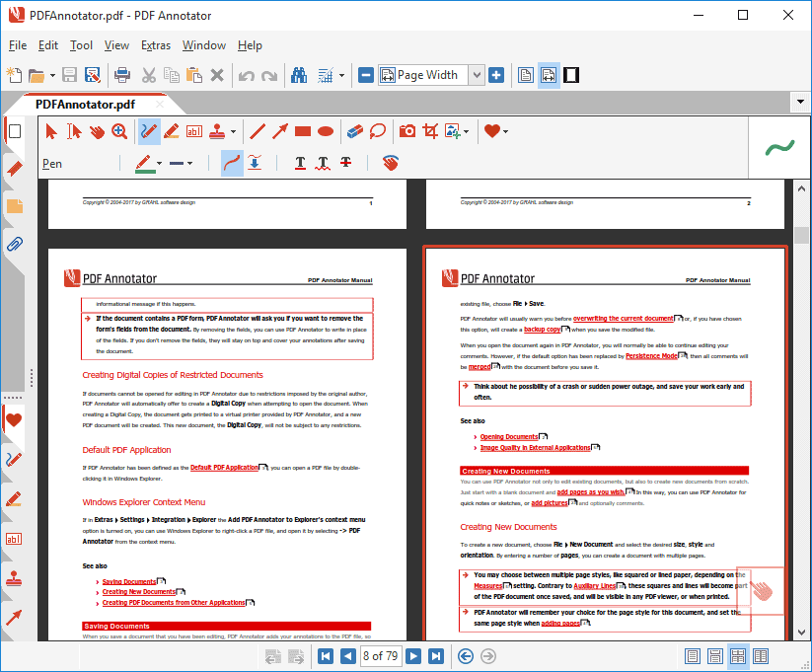
Task: Select the Ellipse shape tool
Action: coord(326,131)
